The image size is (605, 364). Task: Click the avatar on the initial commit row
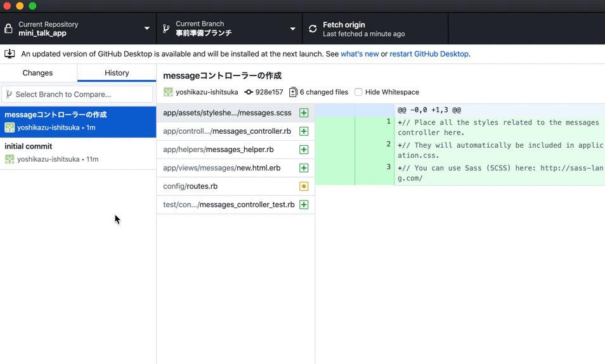click(x=10, y=159)
